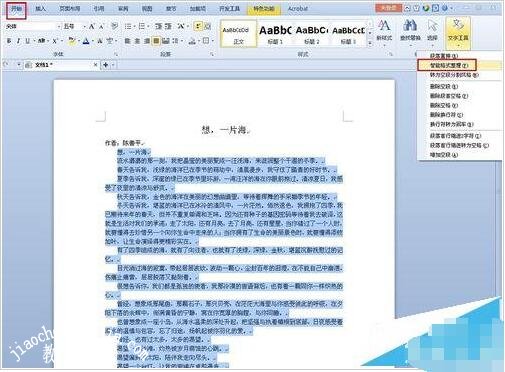This screenshot has height=372, width=505.
Task: Apply superscript formatting
Action: (x=55, y=41)
